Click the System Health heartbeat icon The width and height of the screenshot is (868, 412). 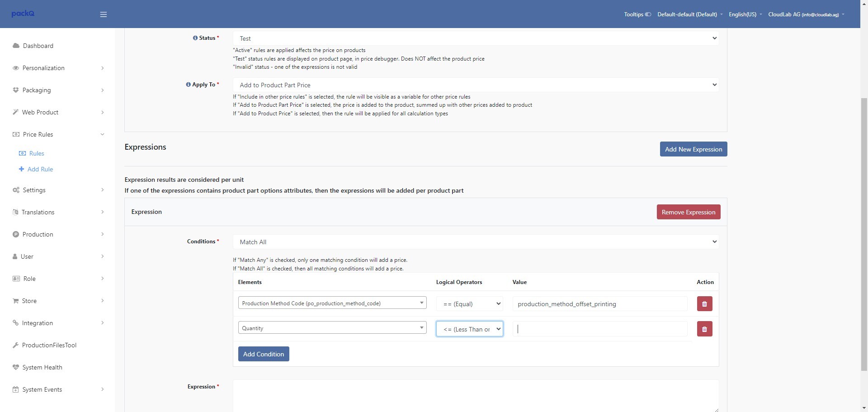(16, 367)
